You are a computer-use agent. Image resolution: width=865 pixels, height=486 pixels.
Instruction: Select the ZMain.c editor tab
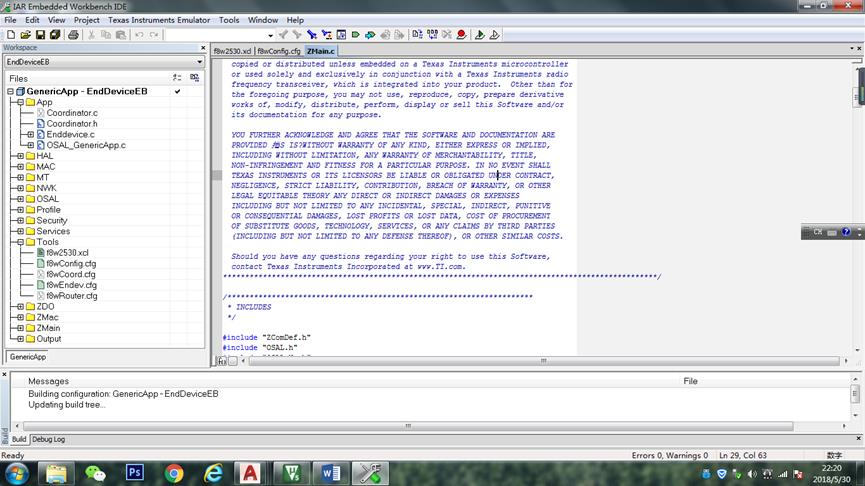pos(321,51)
